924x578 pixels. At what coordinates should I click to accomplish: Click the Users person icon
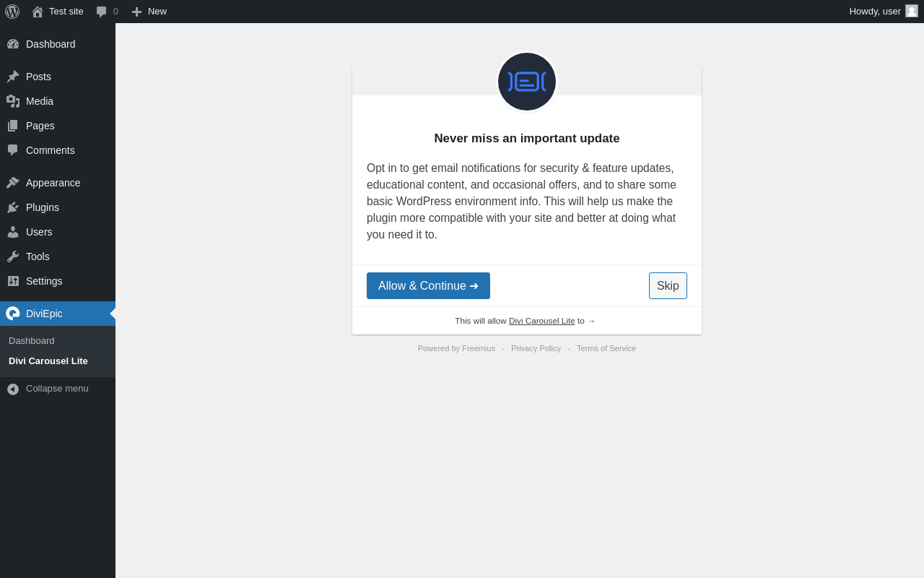pos(13,232)
